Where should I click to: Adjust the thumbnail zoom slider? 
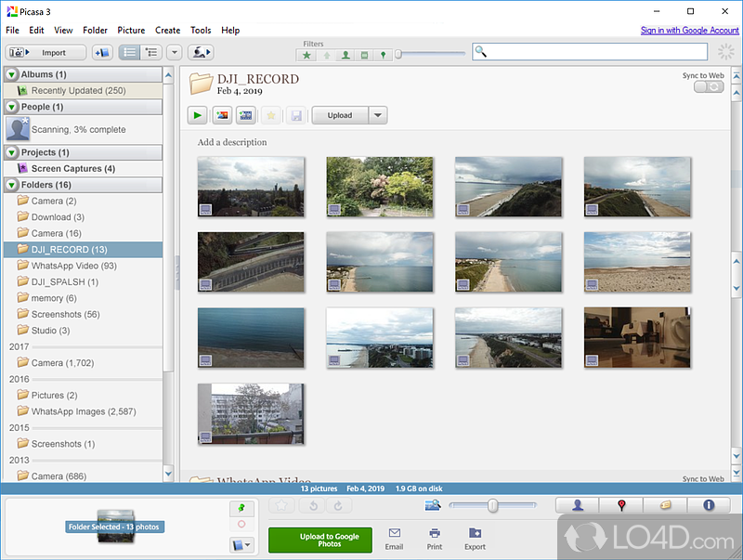tap(493, 505)
